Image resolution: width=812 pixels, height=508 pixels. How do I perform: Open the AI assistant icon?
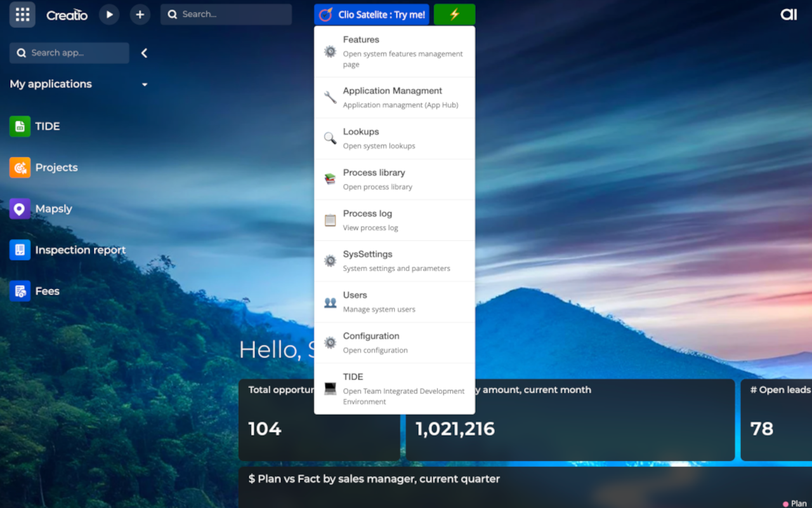click(x=789, y=15)
